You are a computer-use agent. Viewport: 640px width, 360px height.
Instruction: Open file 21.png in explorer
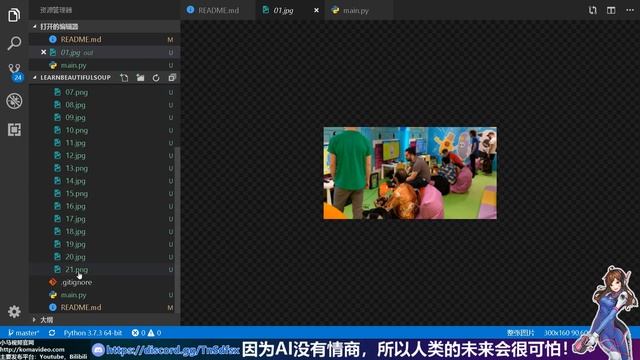102,269
